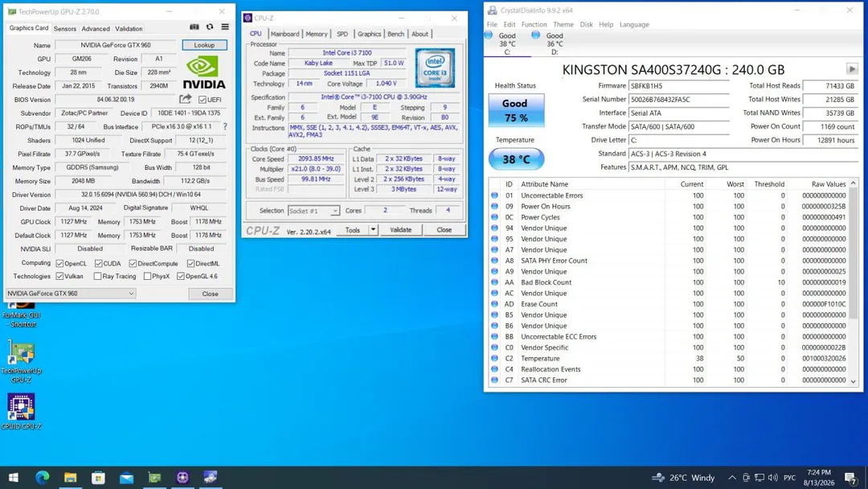Screen dimensions: 868x489
Task: Open the GPU-Z hamburger menu
Action: coord(225,27)
